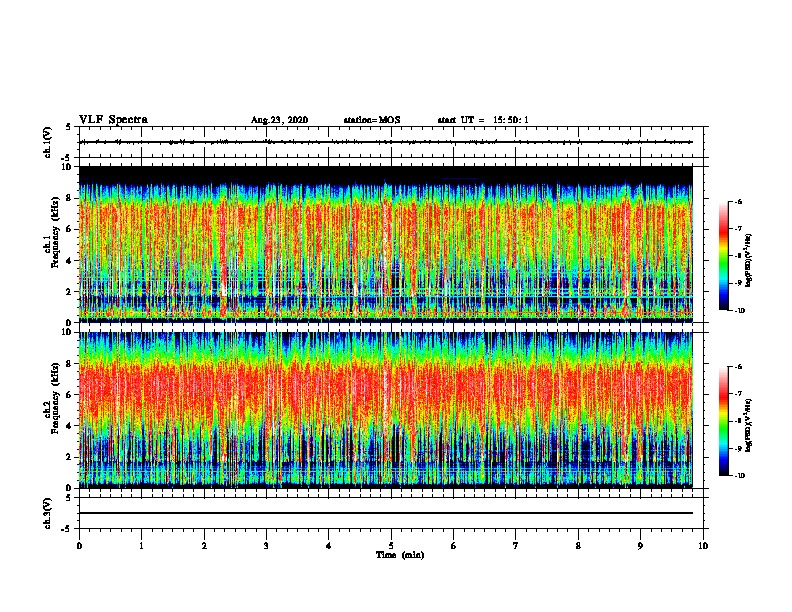Click the 'ch.1(V)' axis label

[x=47, y=142]
